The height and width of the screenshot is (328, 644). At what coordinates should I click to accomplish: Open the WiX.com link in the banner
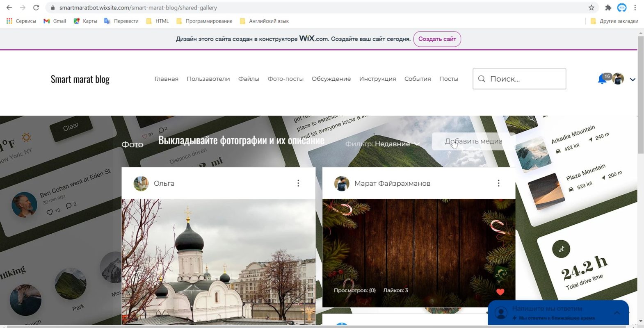(314, 39)
